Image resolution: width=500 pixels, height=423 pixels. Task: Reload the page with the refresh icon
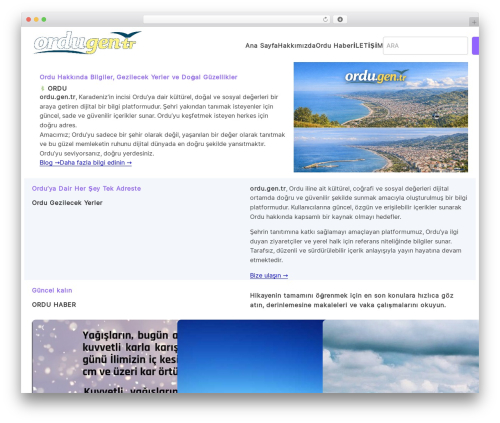(325, 20)
